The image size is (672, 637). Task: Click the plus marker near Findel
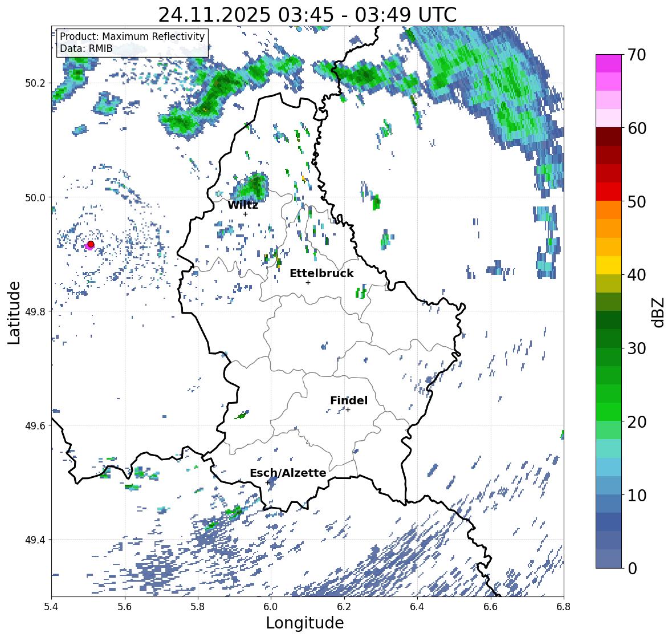348,410
